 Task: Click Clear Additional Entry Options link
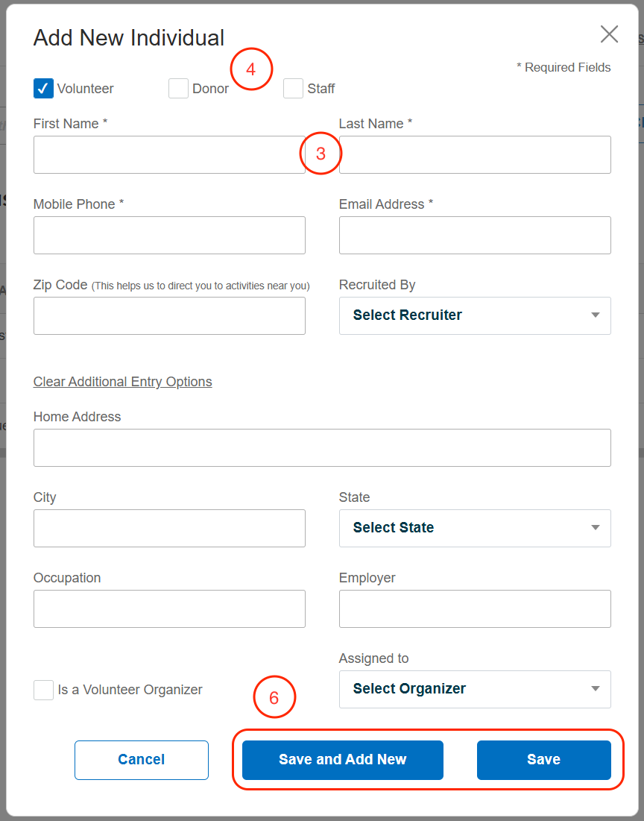point(122,382)
